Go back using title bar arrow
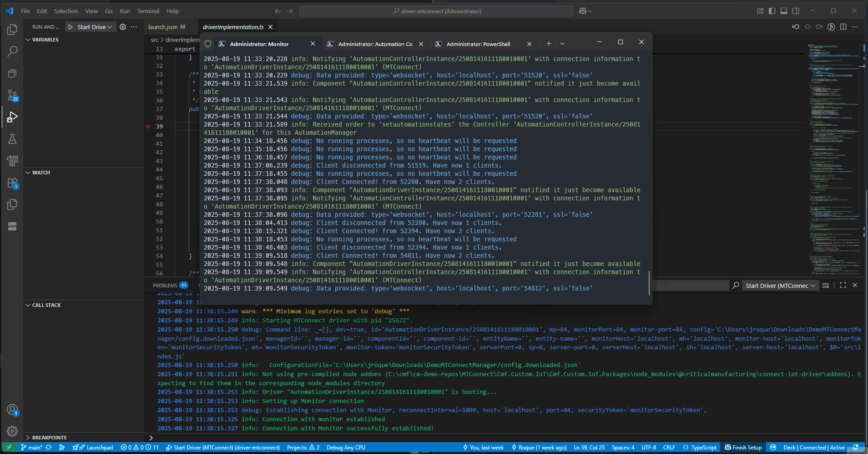 278,11
